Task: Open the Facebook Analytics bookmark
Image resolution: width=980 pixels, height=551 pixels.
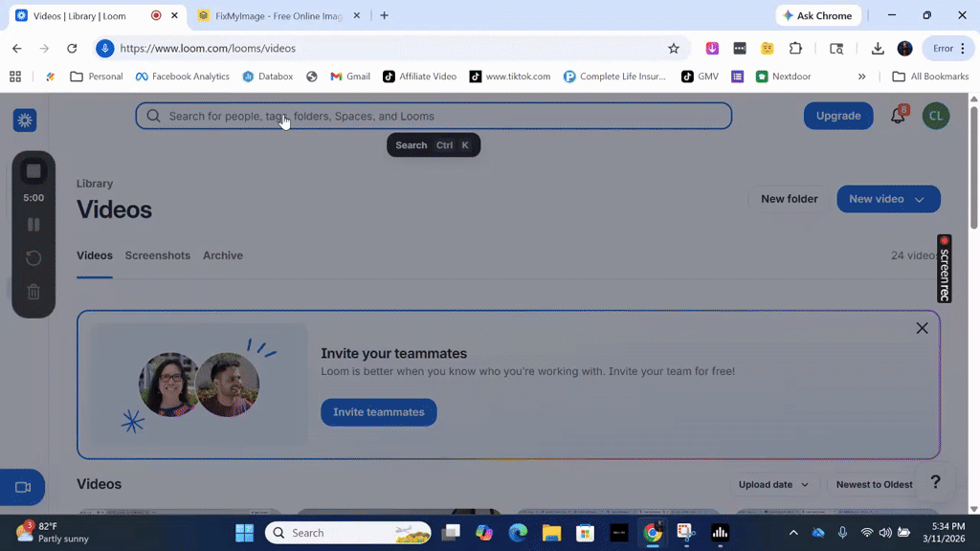Action: point(183,77)
